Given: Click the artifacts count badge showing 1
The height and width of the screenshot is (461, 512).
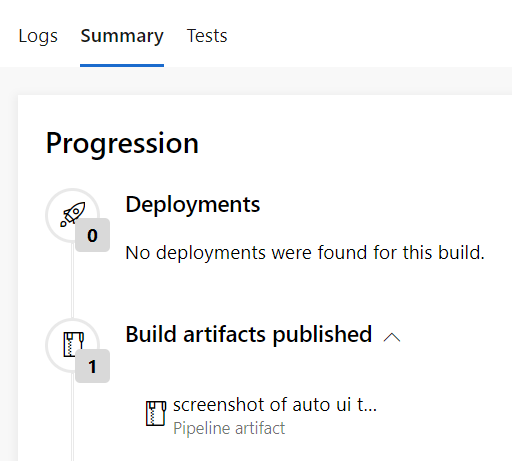Looking at the screenshot, I should tap(92, 366).
